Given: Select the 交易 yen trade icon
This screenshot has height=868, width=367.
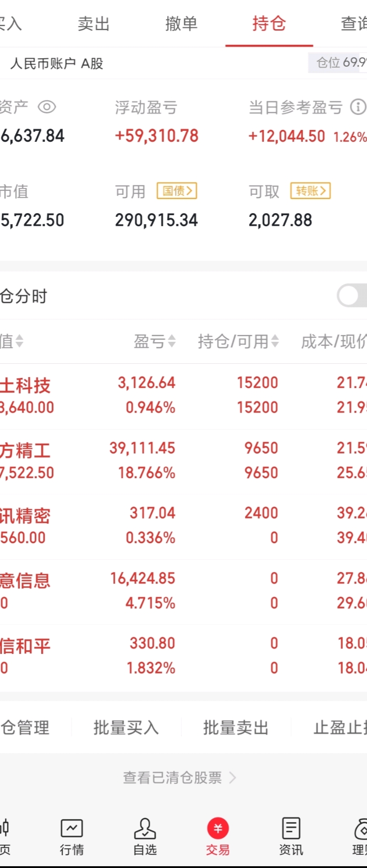Looking at the screenshot, I should pyautogui.click(x=218, y=828).
